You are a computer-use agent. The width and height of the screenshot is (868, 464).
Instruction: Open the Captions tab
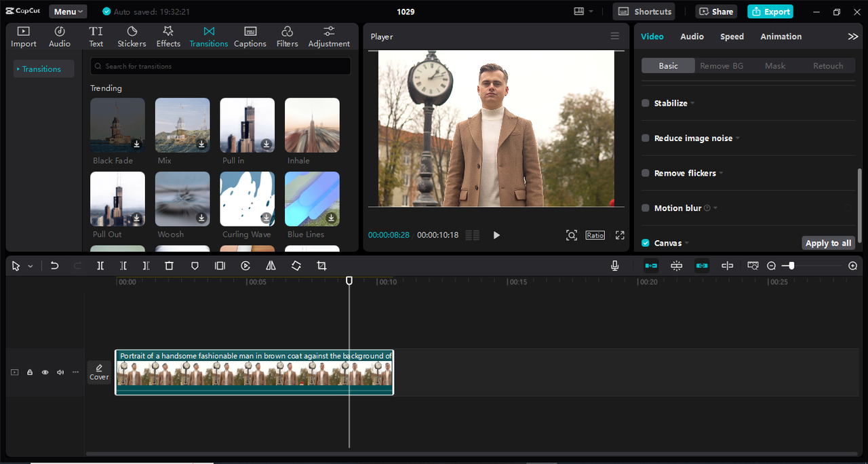(250, 37)
